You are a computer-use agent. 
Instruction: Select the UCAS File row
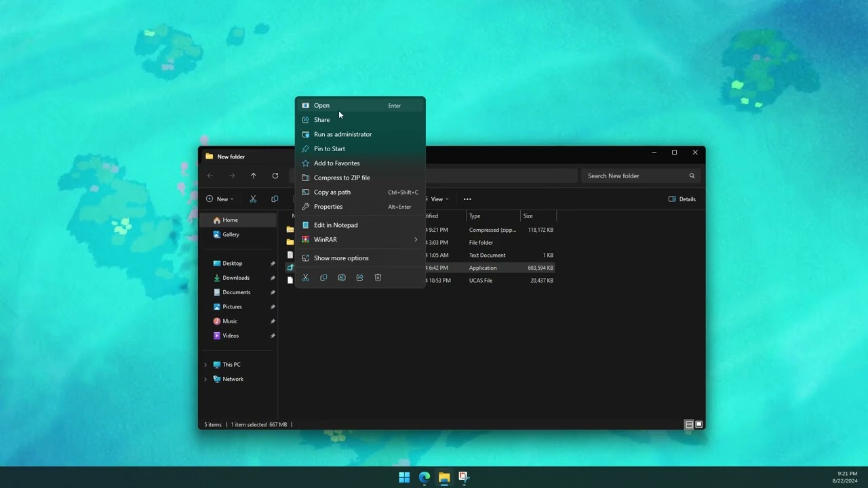coord(490,281)
